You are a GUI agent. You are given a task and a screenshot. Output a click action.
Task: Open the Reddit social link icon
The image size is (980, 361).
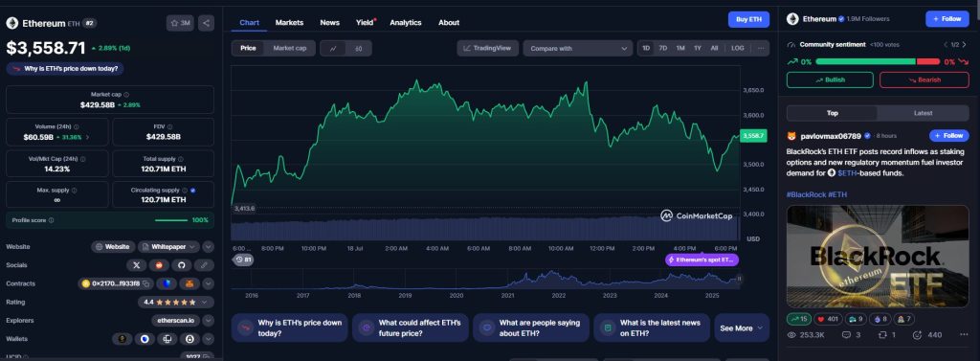tap(159, 265)
